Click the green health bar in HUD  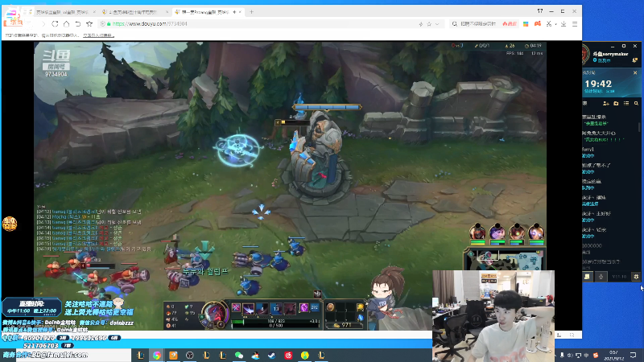275,321
